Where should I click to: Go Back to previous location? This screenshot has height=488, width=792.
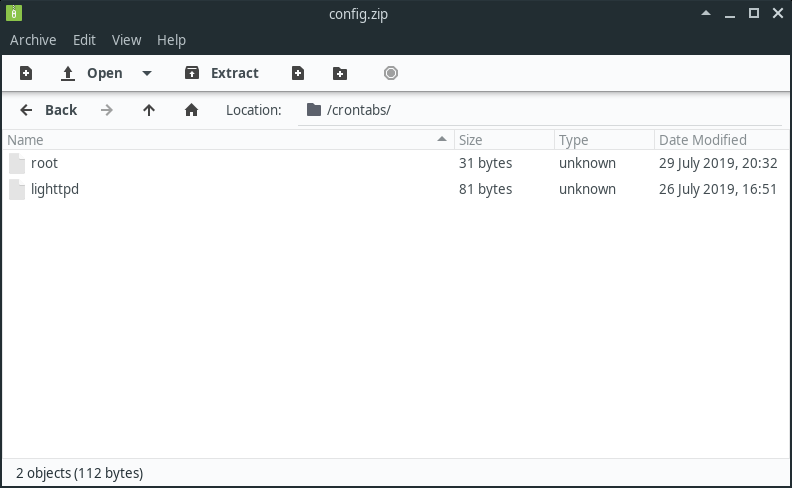[48, 110]
